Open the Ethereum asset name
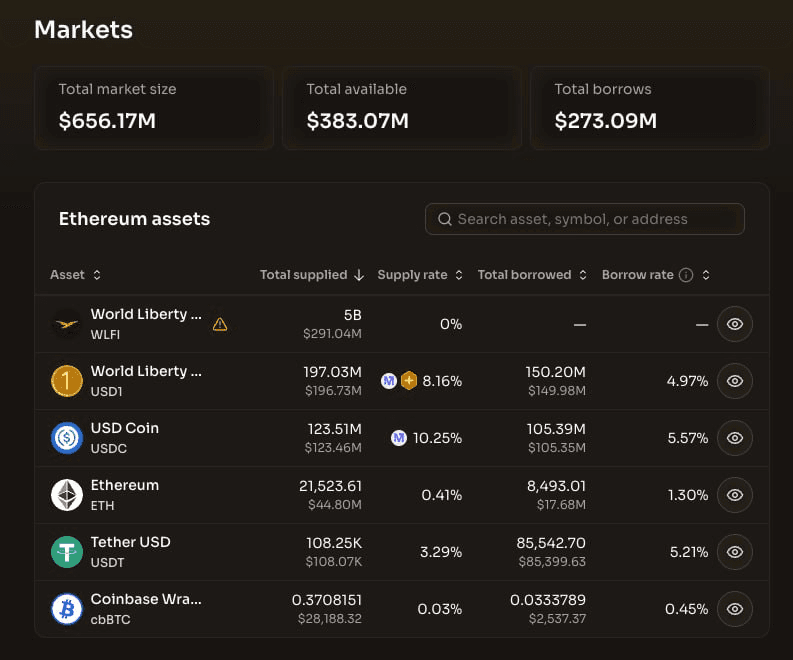793x660 pixels. [125, 486]
